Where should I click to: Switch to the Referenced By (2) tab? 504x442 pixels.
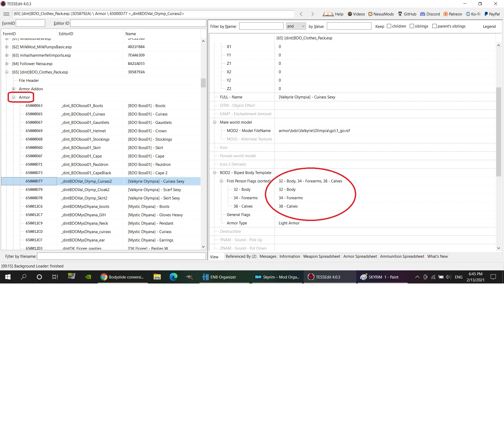[241, 256]
